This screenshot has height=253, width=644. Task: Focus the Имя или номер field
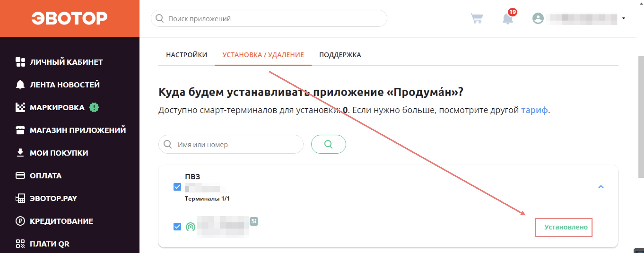231,145
